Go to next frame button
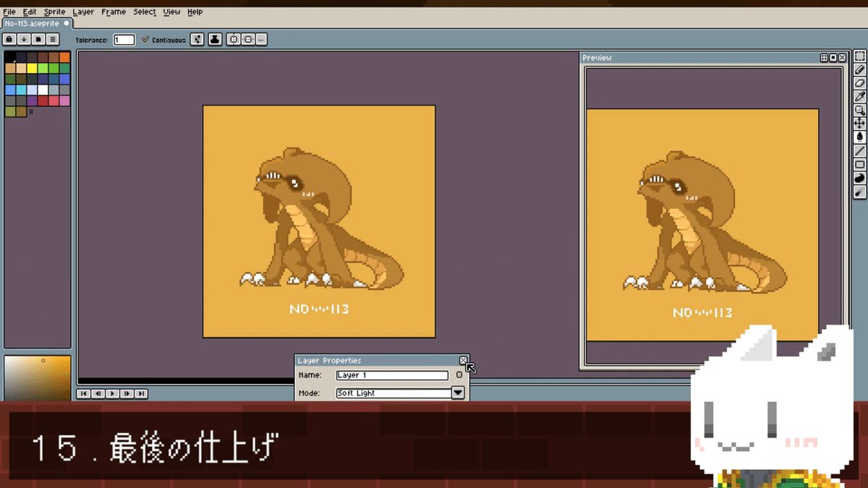This screenshot has width=868, height=488. (127, 393)
